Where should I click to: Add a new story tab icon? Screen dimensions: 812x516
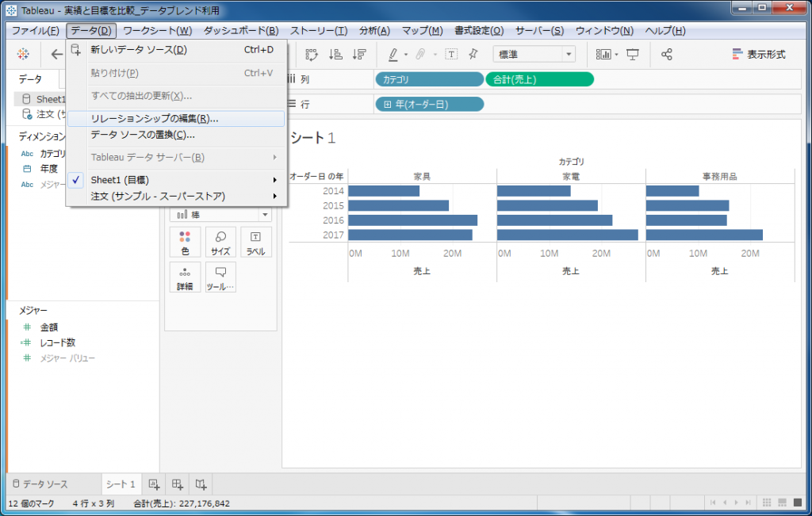click(201, 484)
